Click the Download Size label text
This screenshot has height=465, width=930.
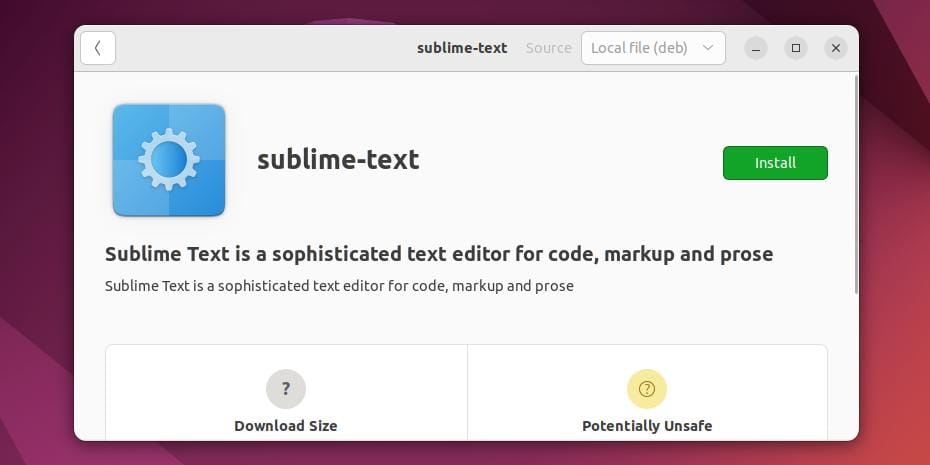286,426
